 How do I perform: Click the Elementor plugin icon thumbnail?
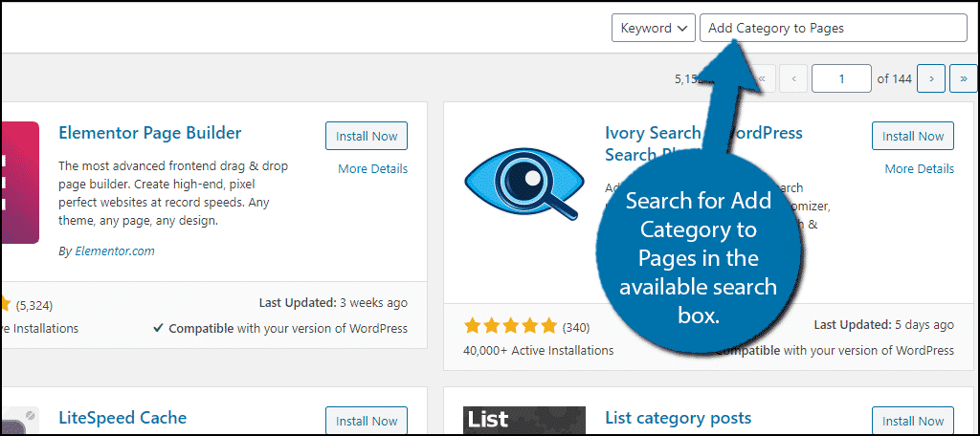click(20, 183)
